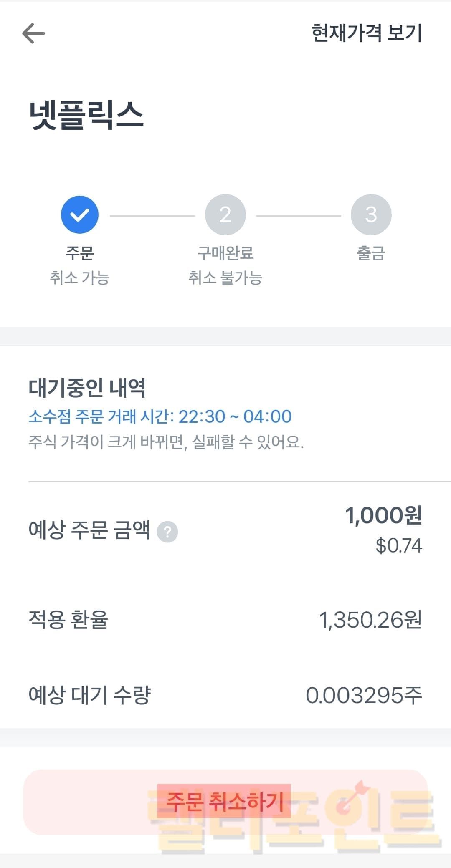Screen dimensions: 451x868
Task: Click the 0.003295주 quantity value
Action: pos(364,696)
